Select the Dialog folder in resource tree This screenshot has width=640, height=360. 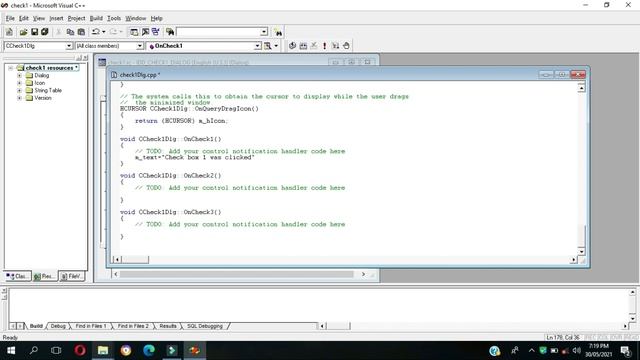click(x=41, y=76)
